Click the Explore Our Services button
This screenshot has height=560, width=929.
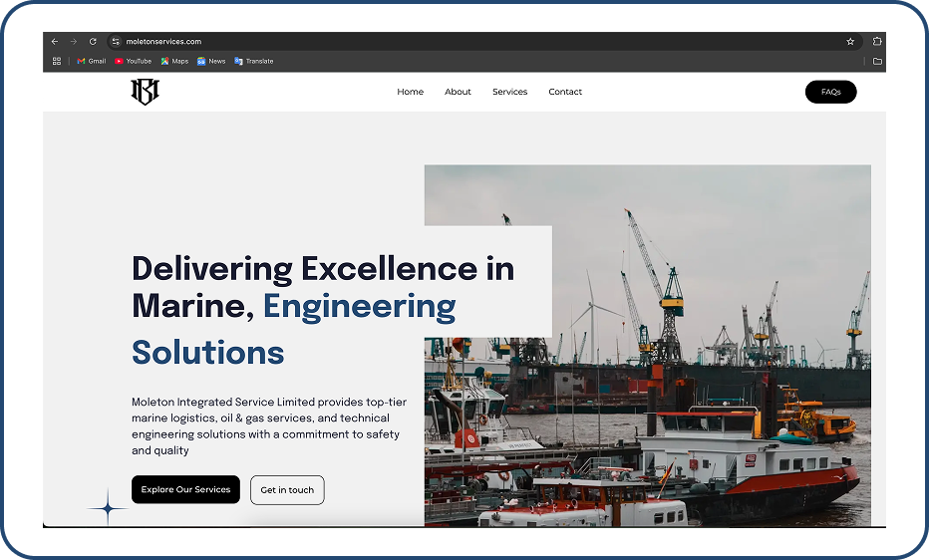point(185,489)
